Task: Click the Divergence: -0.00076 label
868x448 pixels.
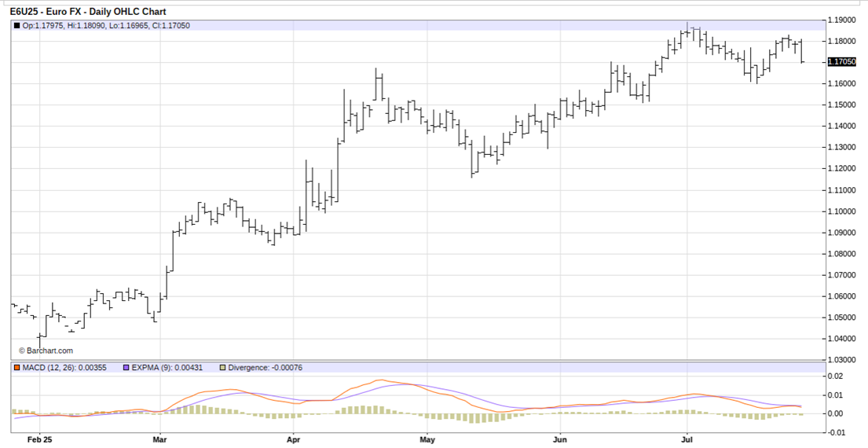Action: [x=266, y=368]
